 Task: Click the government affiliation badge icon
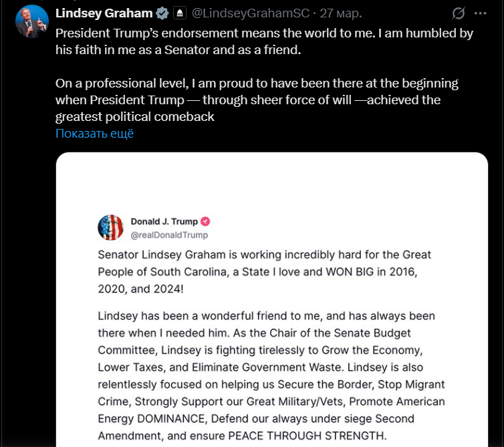pos(180,13)
